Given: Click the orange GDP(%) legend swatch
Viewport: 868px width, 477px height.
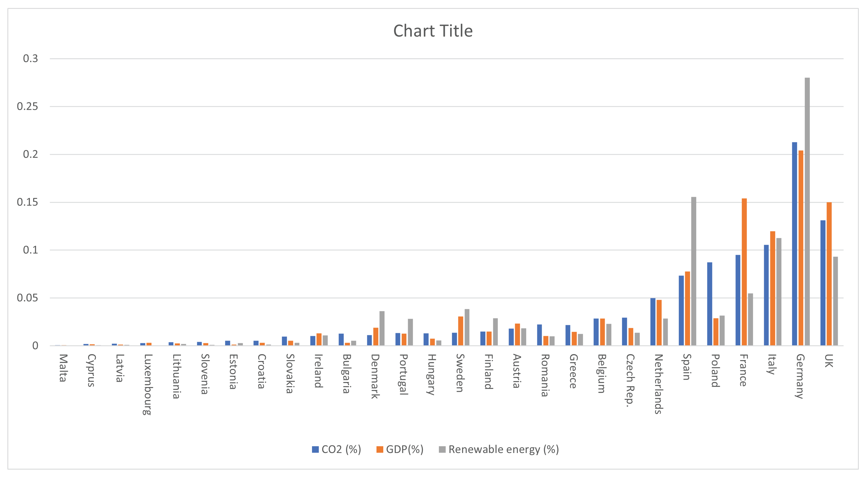Looking at the screenshot, I should pyautogui.click(x=380, y=449).
